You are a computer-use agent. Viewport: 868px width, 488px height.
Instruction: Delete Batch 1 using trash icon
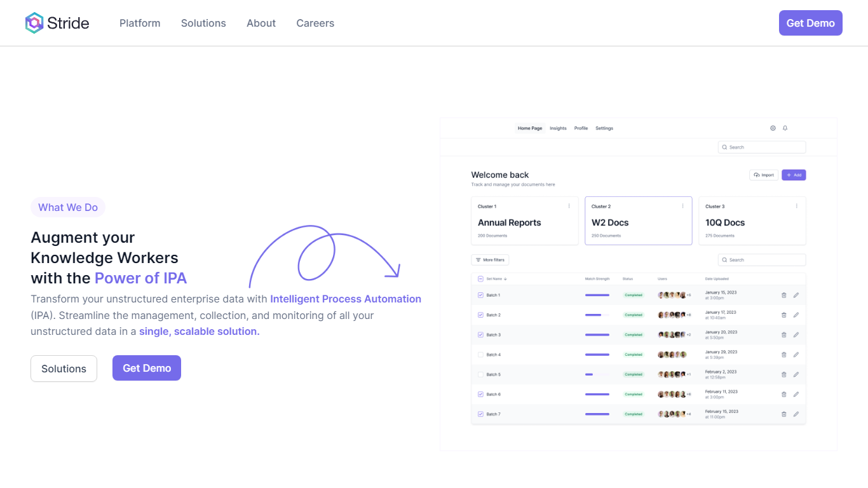783,295
